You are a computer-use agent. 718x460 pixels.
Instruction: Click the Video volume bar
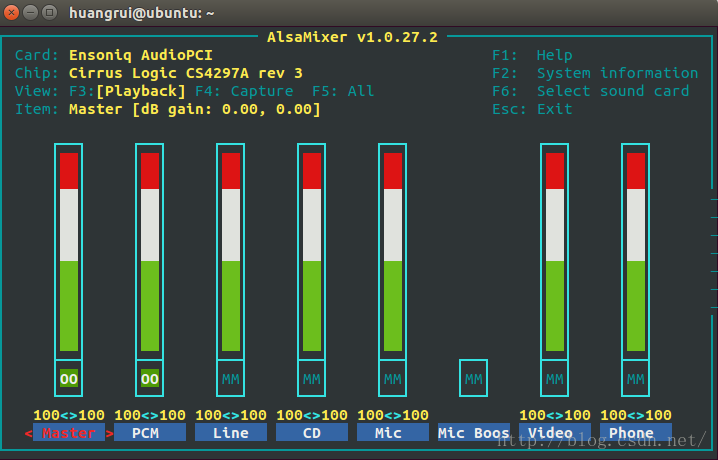[x=555, y=252]
